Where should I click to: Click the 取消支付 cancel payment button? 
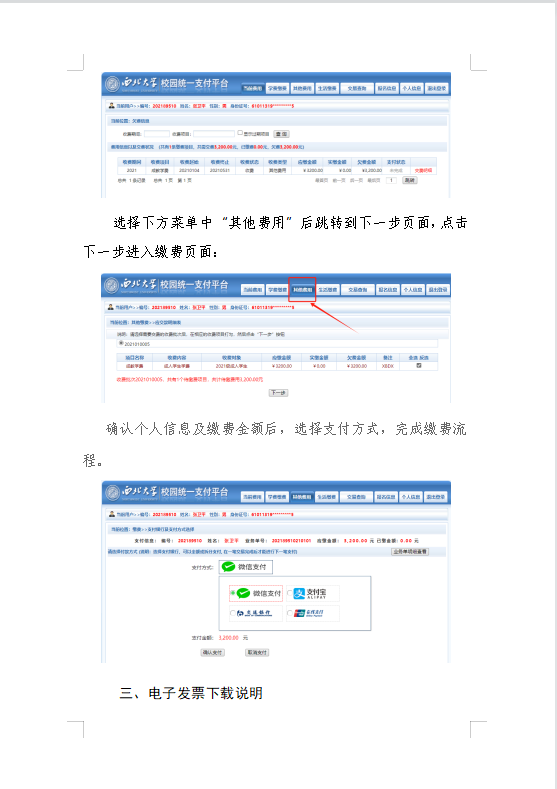tap(257, 653)
